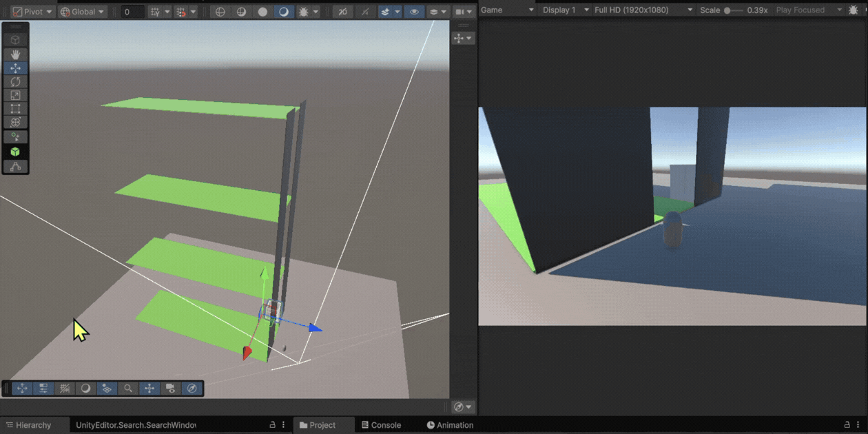
Task: Open orientation gizmo dropdown at Scene bottom-right
Action: 463,407
